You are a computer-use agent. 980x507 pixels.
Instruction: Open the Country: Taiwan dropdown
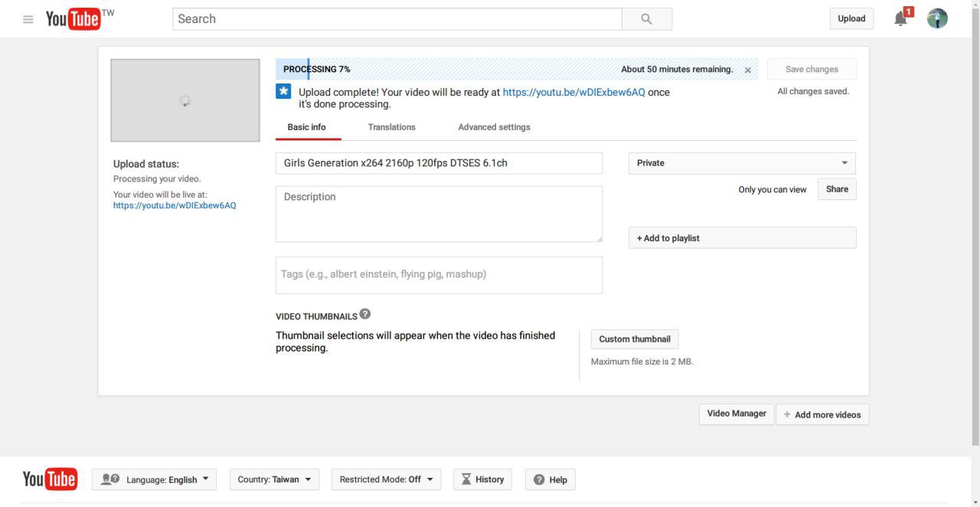[x=274, y=479]
